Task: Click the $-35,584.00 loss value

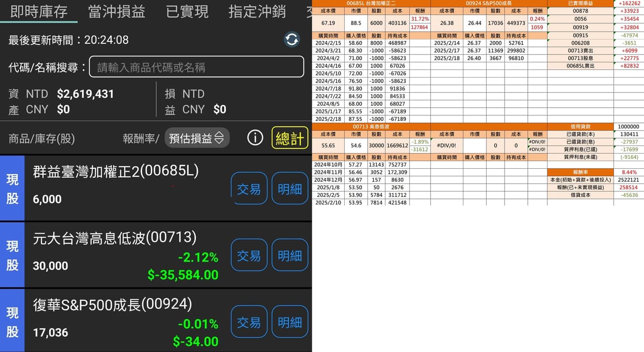Action: click(183, 275)
